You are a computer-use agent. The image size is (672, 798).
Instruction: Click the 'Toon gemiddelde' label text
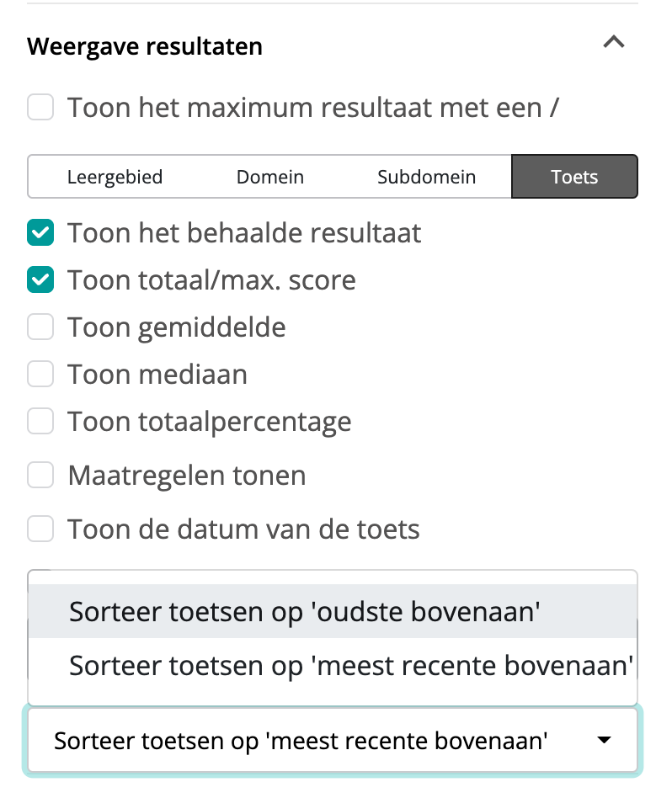pyautogui.click(x=177, y=327)
